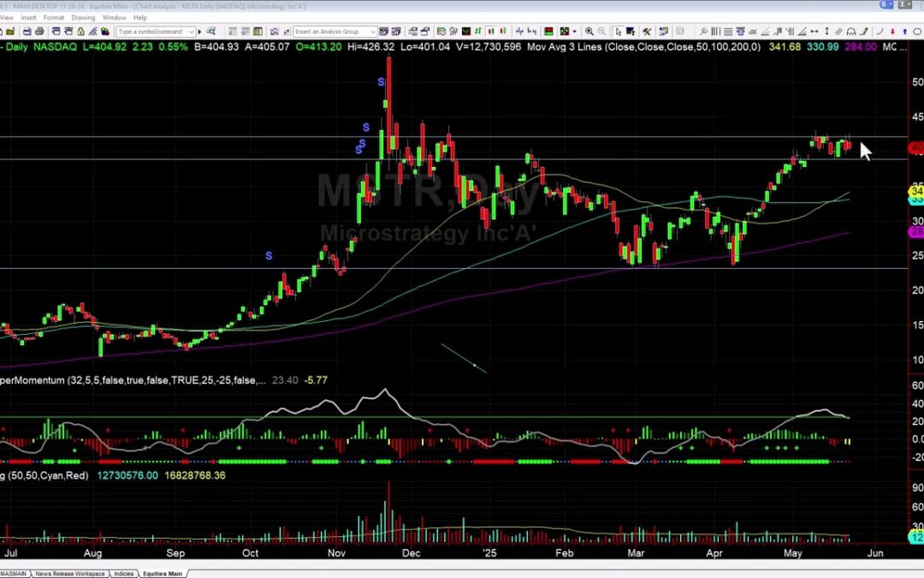
Task: Open the Window menu
Action: pos(114,18)
